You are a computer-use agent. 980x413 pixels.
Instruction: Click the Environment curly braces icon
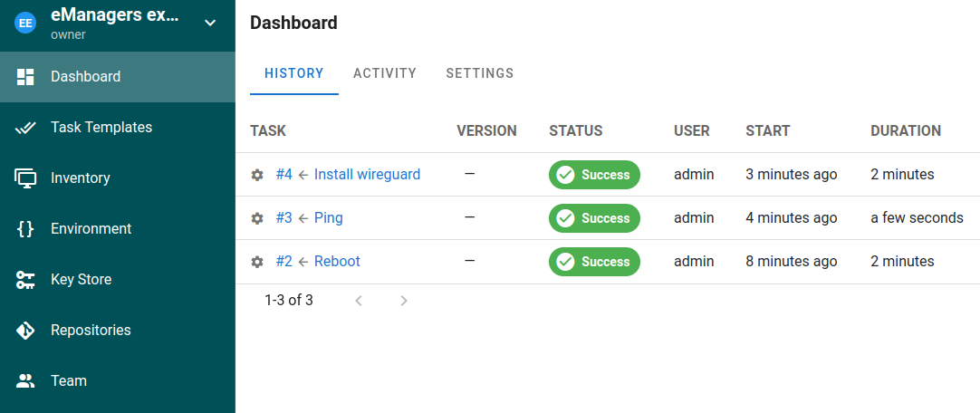25,229
